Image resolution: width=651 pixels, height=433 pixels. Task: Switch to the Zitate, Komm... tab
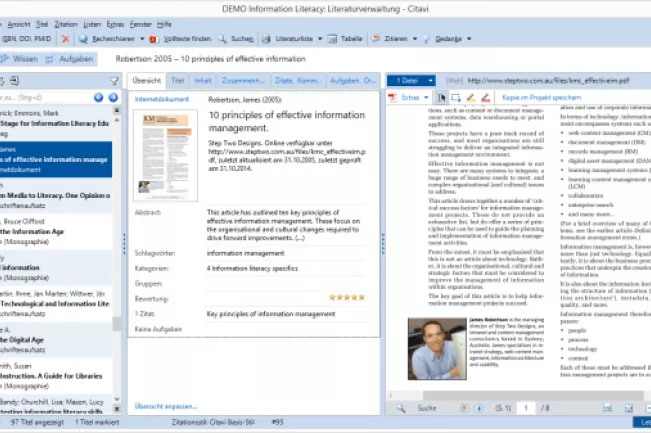point(298,81)
